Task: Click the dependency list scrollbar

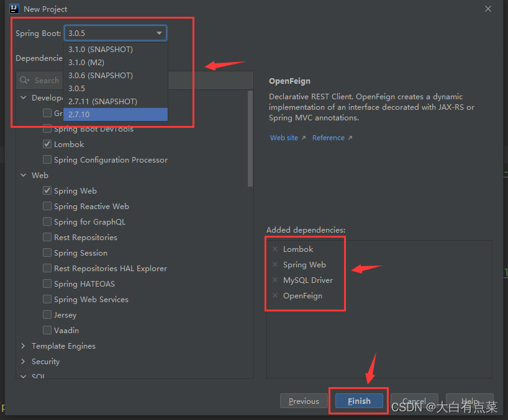Action: 250,139
